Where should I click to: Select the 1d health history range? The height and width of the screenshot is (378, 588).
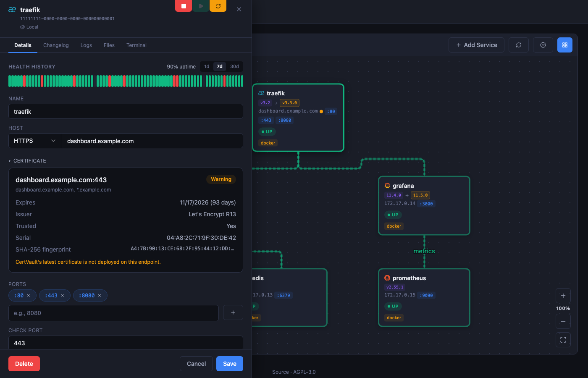(x=207, y=66)
